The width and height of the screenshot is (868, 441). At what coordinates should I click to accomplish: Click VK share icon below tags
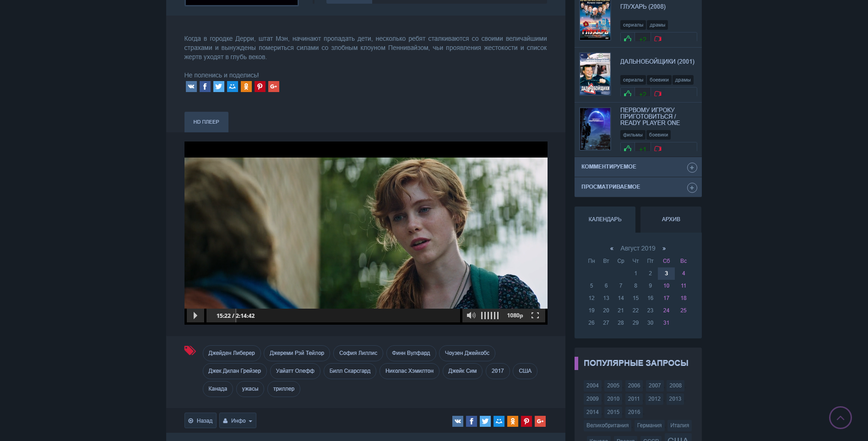coord(457,421)
